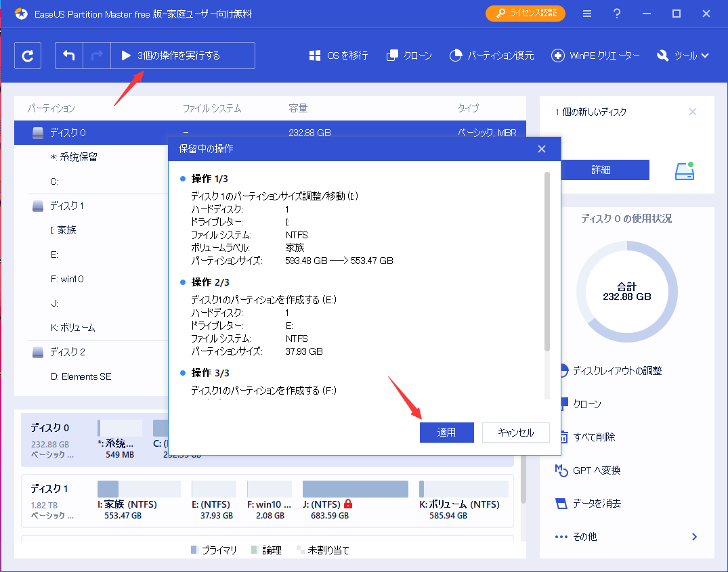This screenshot has width=728, height=572.
Task: Open help with the question mark icon
Action: click(x=616, y=14)
